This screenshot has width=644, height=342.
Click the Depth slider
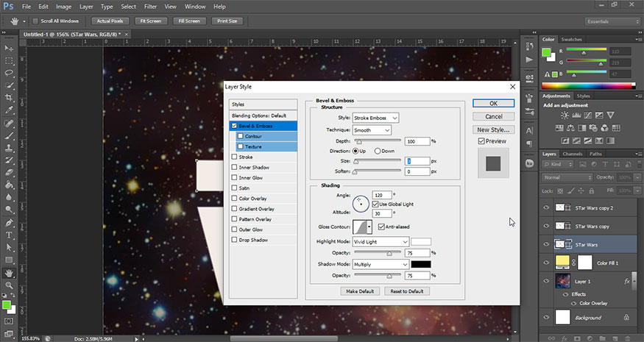click(x=378, y=141)
